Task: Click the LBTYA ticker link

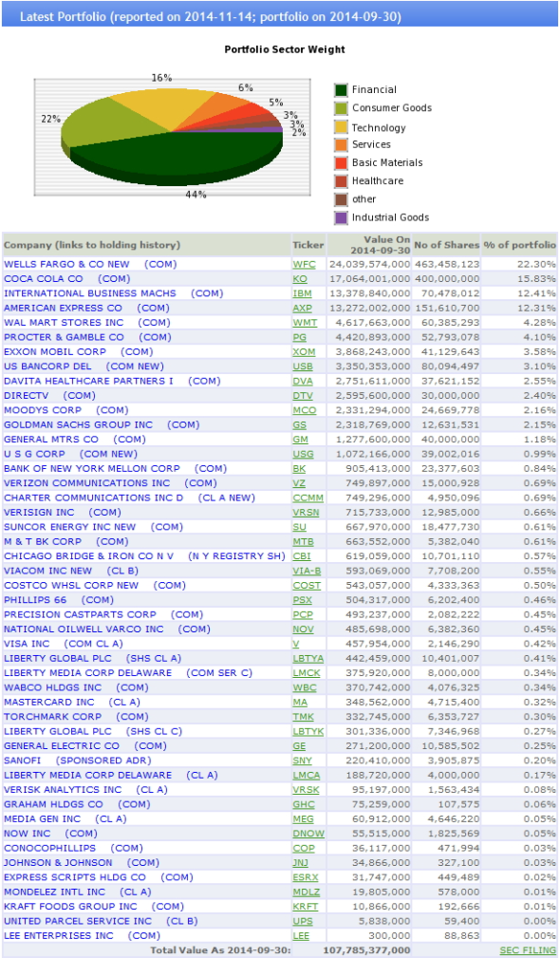Action: click(308, 659)
